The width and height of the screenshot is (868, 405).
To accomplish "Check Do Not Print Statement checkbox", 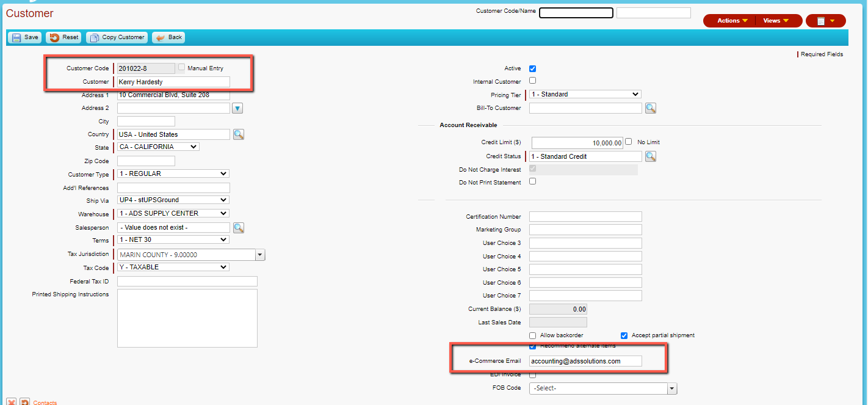I will pos(533,181).
